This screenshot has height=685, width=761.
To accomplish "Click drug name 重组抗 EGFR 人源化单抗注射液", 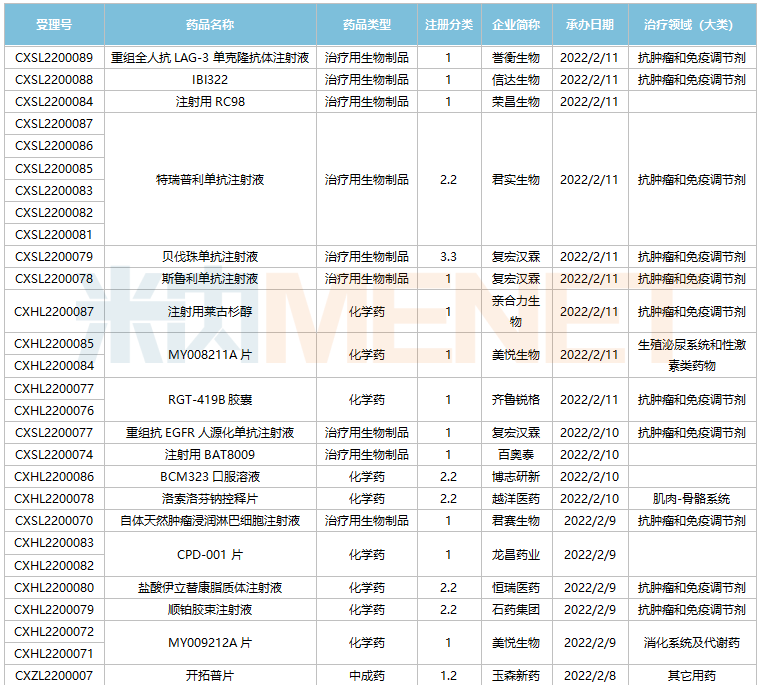I will (x=210, y=433).
